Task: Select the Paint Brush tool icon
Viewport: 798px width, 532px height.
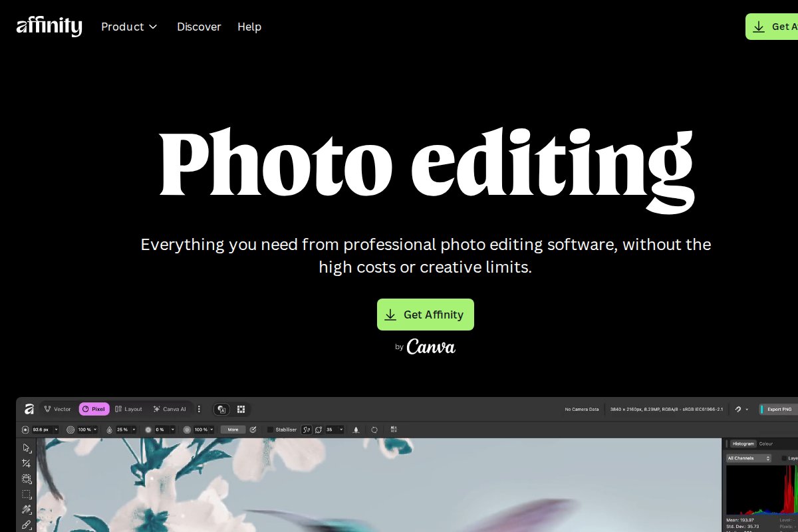Action: 27,525
